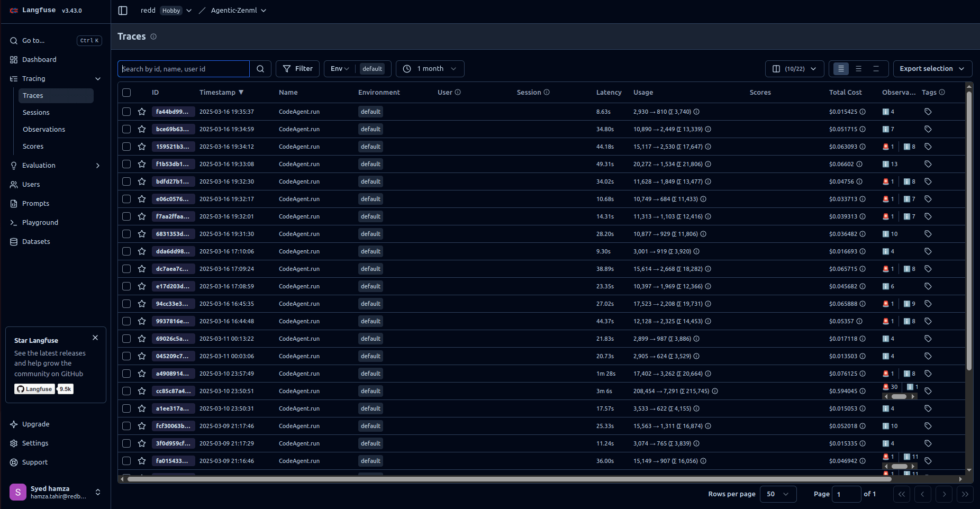Tick checkbox for trace e17d203d
This screenshot has width=980, height=509.
126,286
